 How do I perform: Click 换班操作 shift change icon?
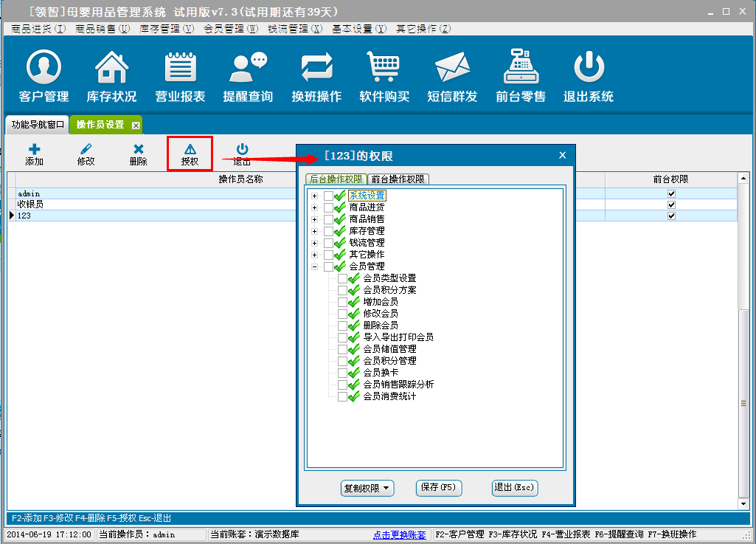point(316,77)
